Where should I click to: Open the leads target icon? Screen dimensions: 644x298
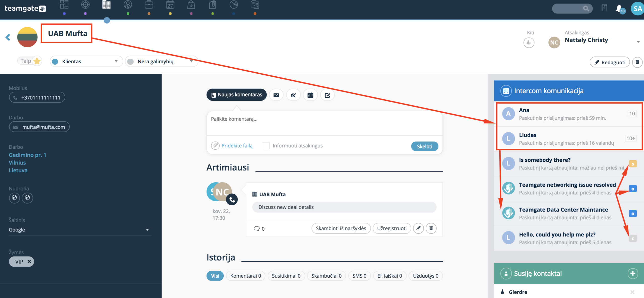85,5
